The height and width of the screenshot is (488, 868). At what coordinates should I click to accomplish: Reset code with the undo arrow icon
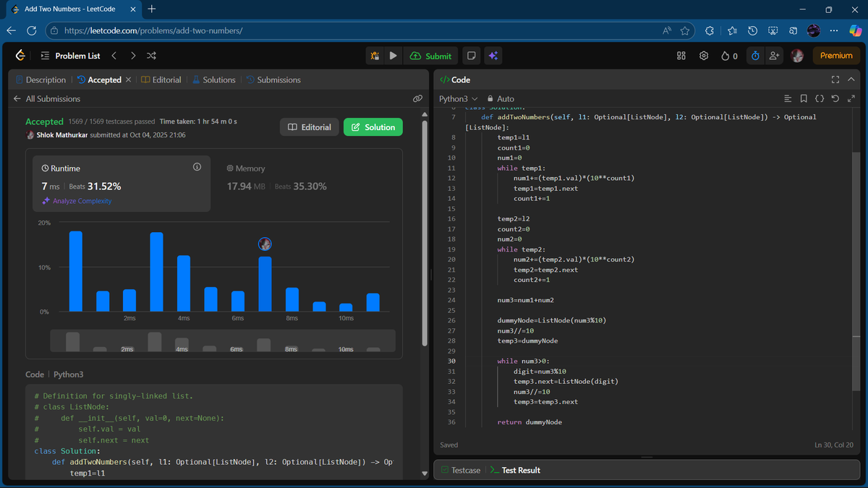(x=835, y=99)
